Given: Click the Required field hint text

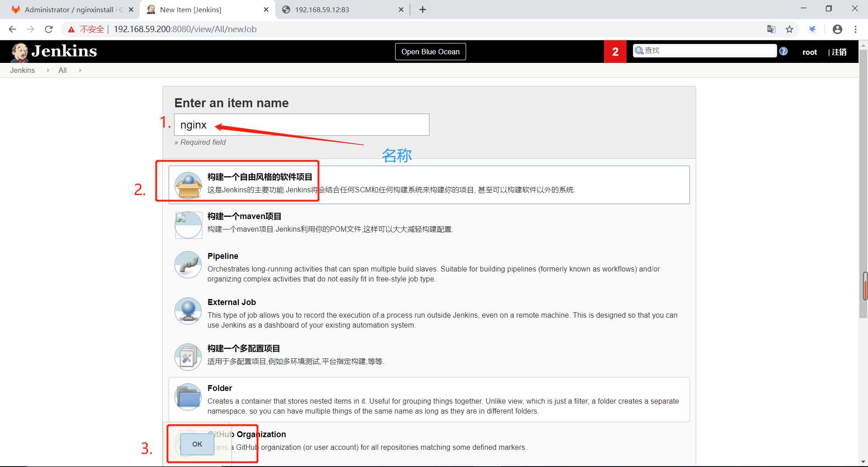Looking at the screenshot, I should point(200,142).
